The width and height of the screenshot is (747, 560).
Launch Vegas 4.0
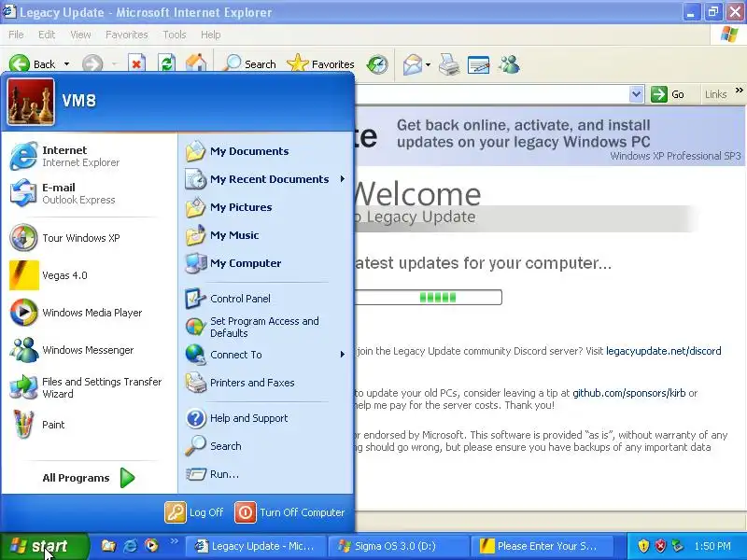tap(89, 275)
